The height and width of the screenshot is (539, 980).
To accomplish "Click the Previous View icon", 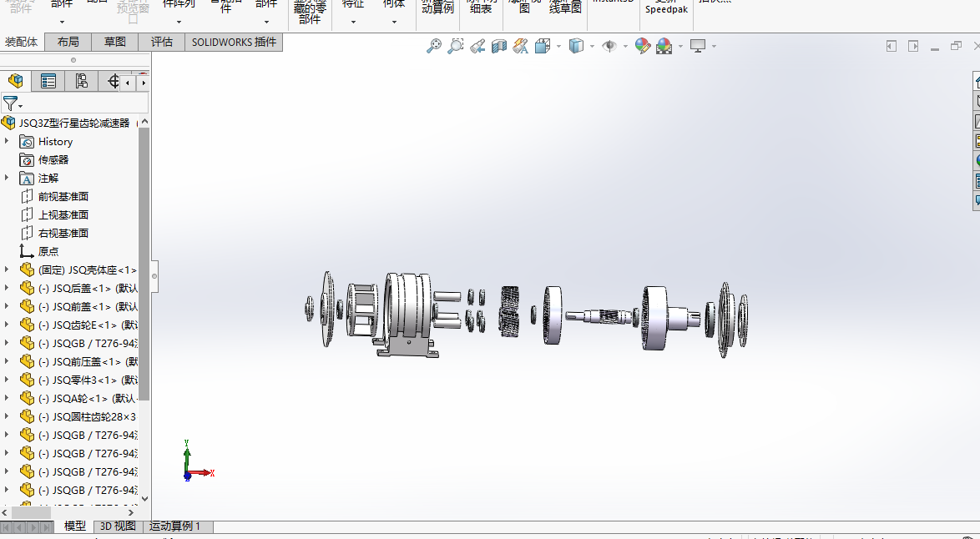I will [x=477, y=46].
